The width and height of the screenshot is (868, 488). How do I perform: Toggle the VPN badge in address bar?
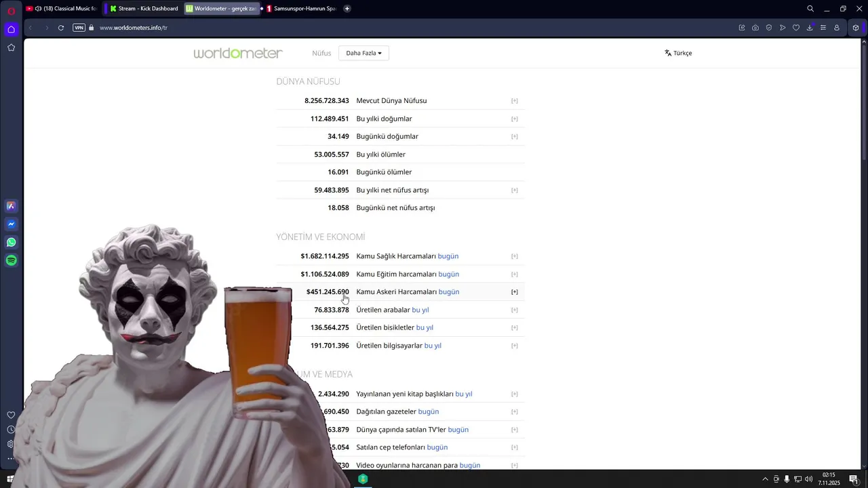tap(79, 28)
